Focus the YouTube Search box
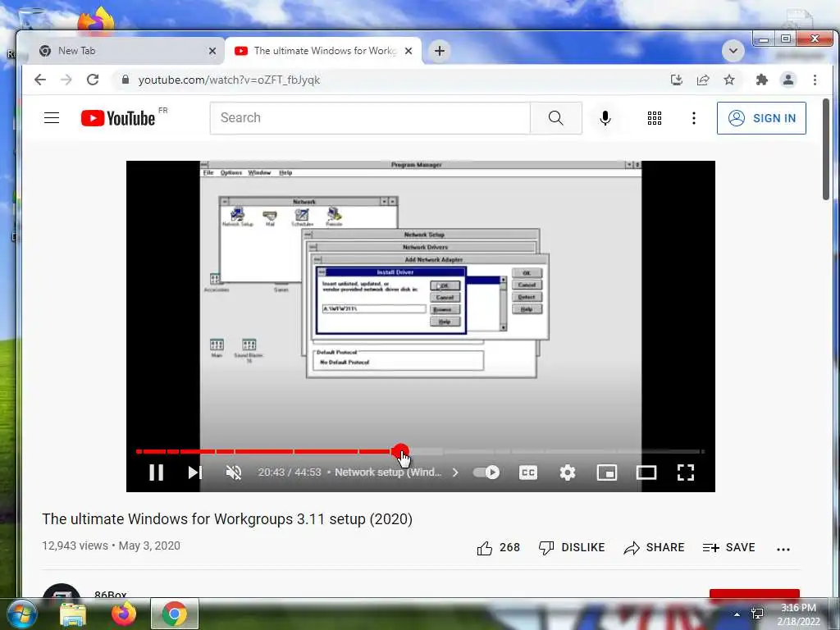Screen dimensions: 840x630 [x=370, y=118]
